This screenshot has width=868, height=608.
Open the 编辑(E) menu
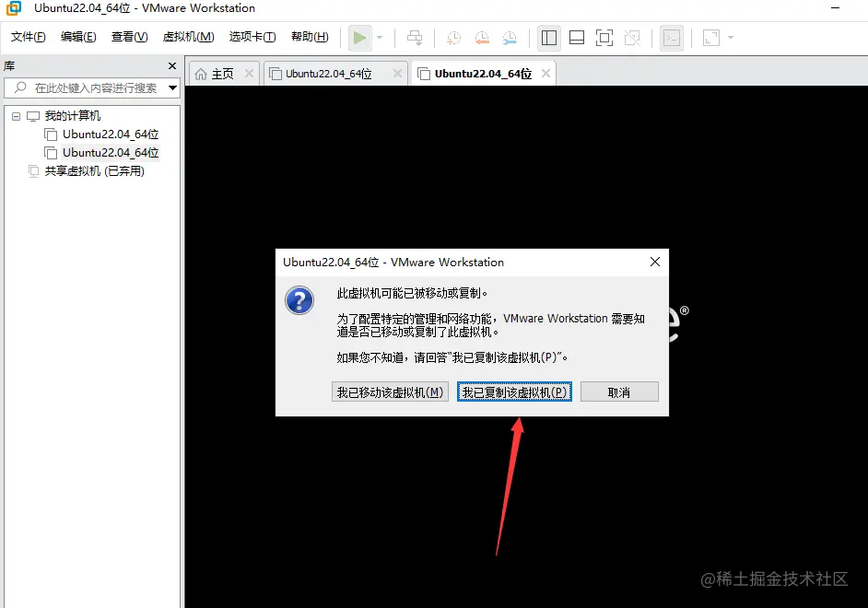(x=78, y=37)
